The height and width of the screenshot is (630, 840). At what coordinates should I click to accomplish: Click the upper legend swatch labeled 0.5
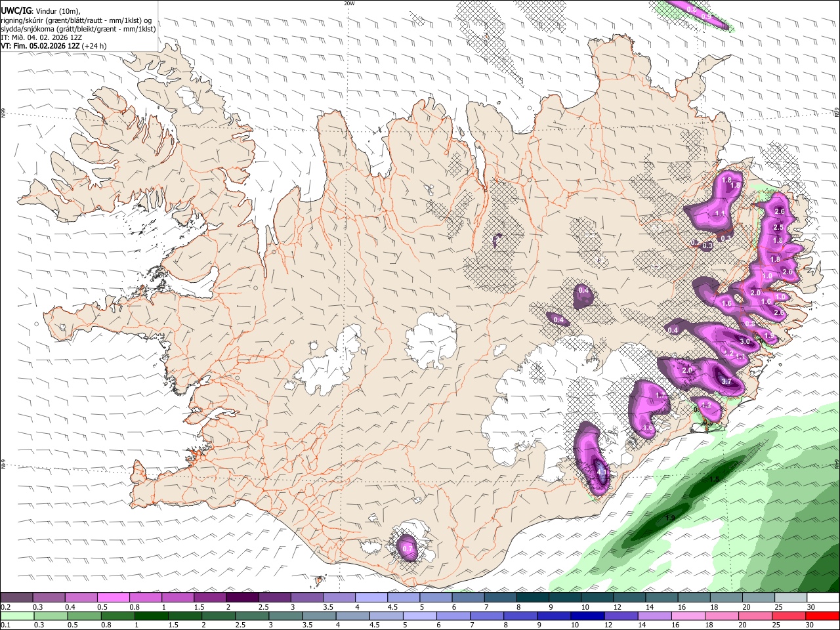(x=113, y=598)
